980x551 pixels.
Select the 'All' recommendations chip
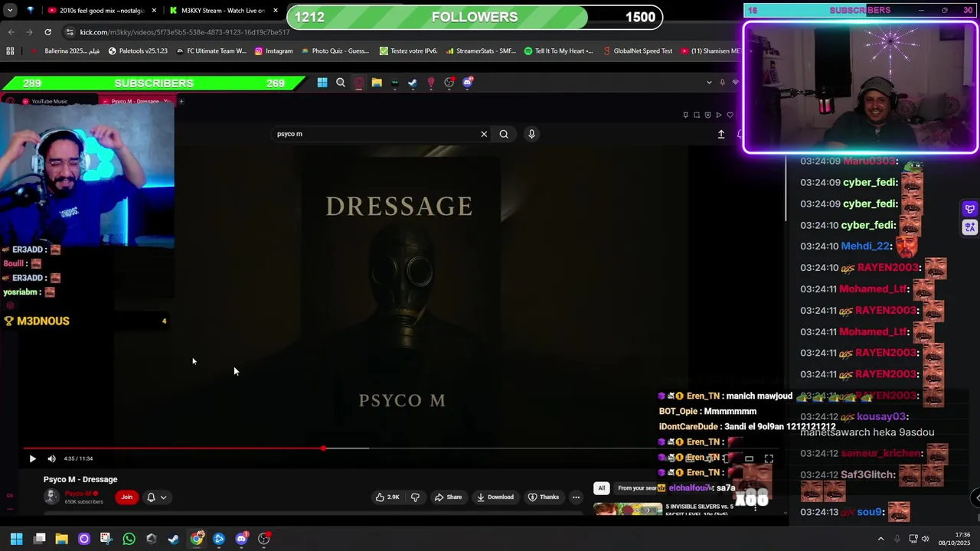pos(602,487)
